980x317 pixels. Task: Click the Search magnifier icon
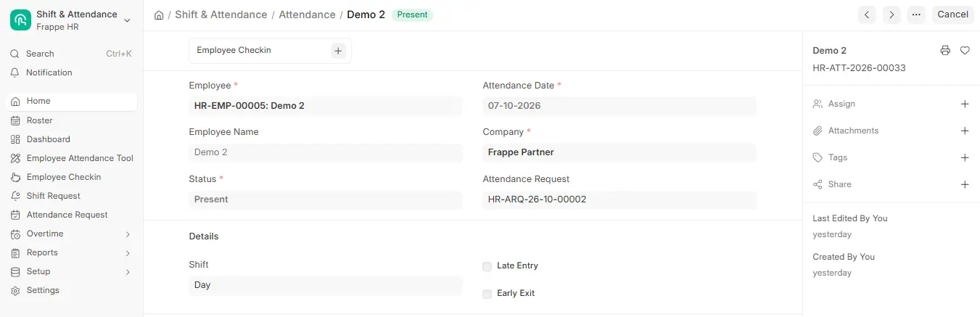click(15, 54)
